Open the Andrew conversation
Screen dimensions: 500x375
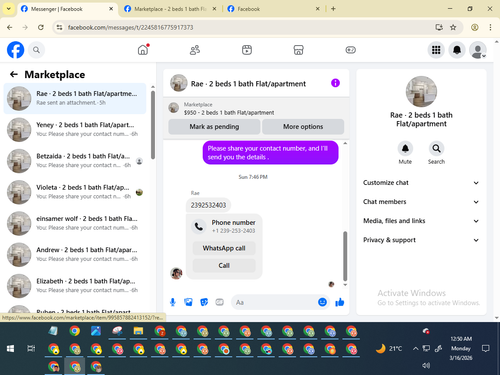pos(75,254)
